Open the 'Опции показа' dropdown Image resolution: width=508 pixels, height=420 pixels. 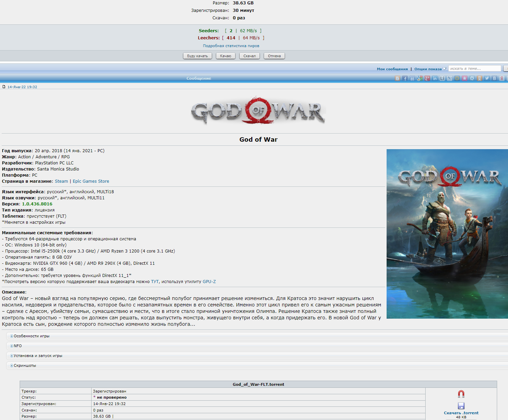[x=430, y=69]
